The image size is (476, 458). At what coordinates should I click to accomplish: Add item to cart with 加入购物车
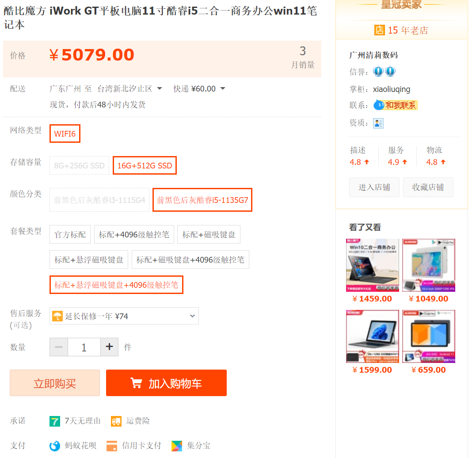pos(166,383)
